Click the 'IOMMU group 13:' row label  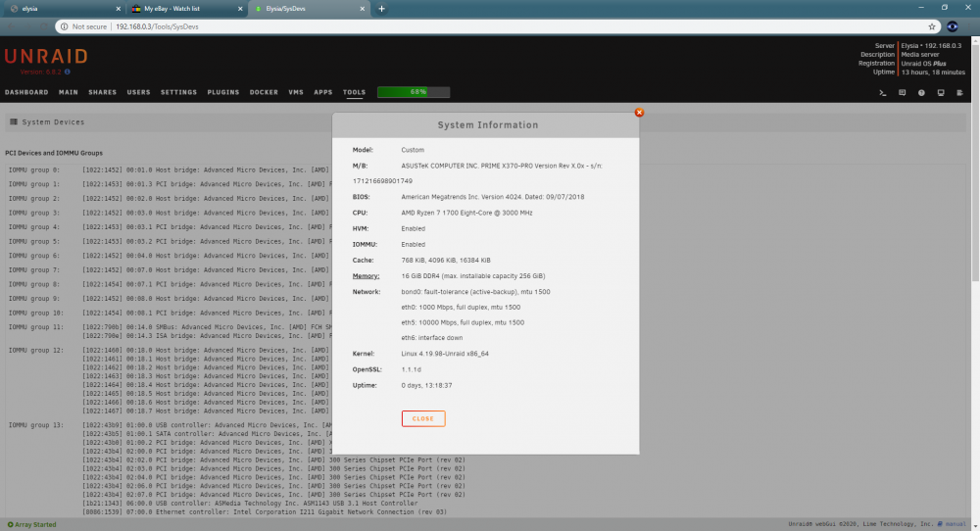(x=35, y=425)
